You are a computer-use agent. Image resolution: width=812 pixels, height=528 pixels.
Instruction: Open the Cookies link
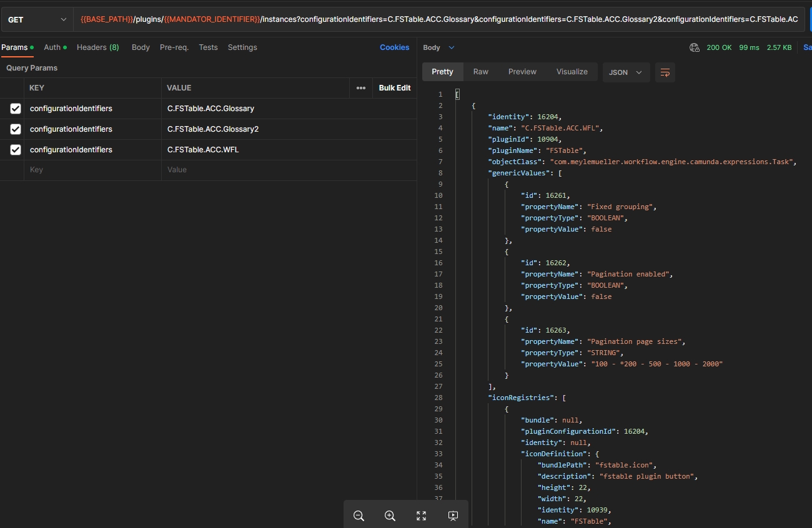tap(394, 47)
